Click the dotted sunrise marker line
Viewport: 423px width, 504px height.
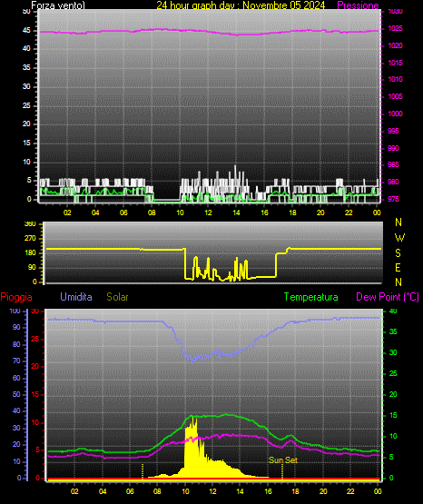(143, 471)
